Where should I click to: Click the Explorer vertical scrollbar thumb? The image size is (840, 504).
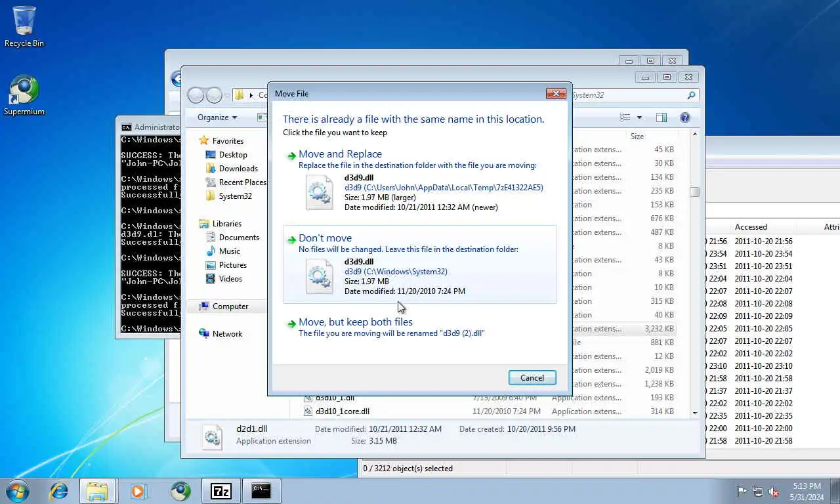694,192
